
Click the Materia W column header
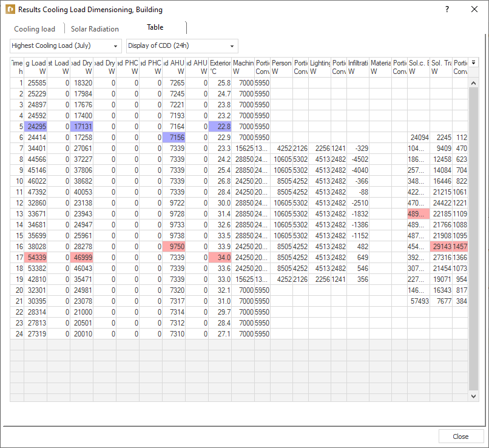coord(380,67)
